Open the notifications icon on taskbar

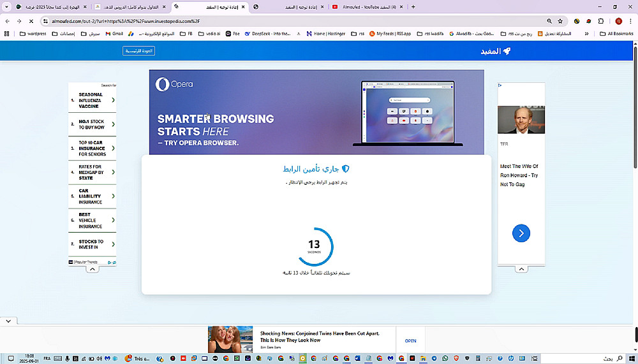(11, 358)
